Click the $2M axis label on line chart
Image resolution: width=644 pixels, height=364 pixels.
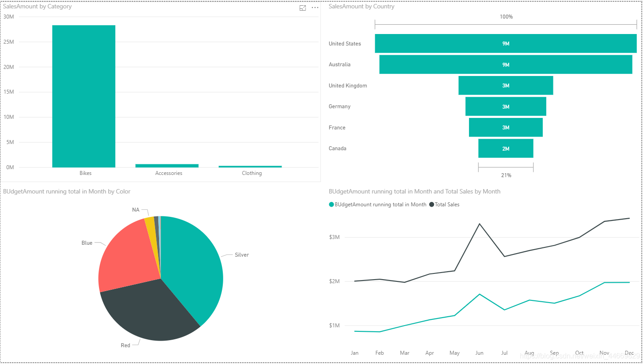point(334,281)
